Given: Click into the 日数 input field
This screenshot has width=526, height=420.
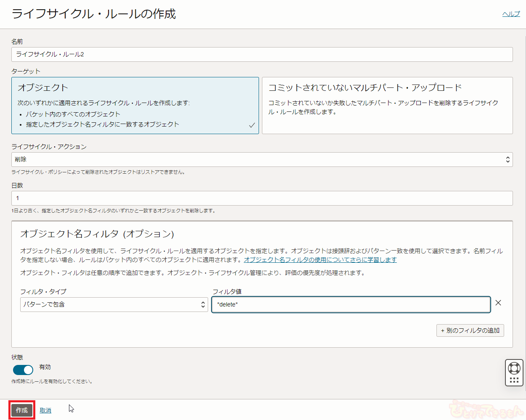Looking at the screenshot, I should click(x=262, y=198).
